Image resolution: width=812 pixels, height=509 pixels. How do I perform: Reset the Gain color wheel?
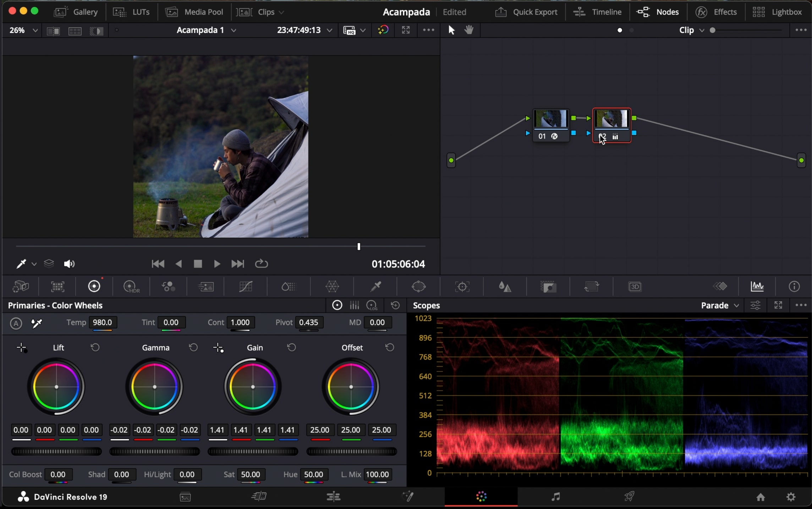[291, 347]
